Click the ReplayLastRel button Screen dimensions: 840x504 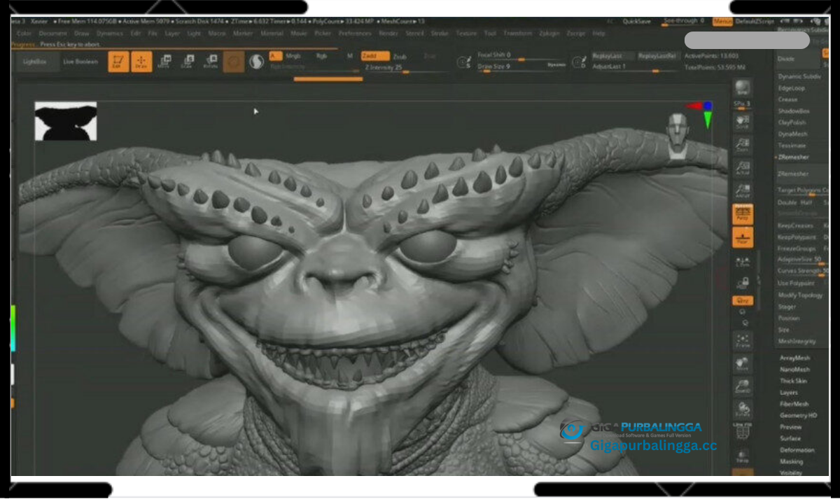[x=657, y=56]
